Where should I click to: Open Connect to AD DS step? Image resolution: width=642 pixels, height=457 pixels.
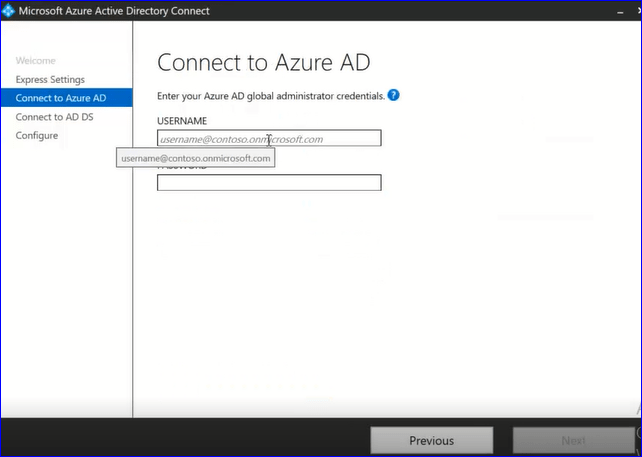point(54,117)
